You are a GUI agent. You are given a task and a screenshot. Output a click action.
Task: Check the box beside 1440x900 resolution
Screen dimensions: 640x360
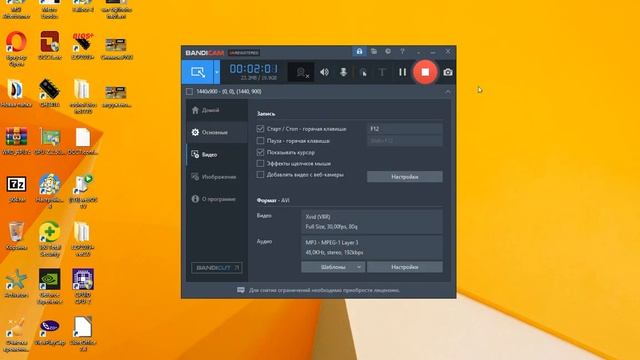(x=189, y=92)
